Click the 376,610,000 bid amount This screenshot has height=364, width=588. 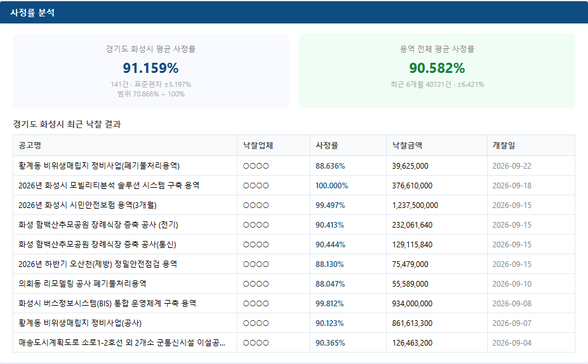click(412, 186)
